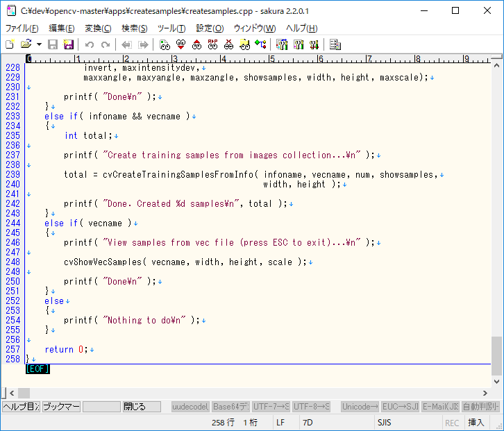Click the horizontal scrollbar right arrow
This screenshot has height=431, width=504.
coord(485,393)
